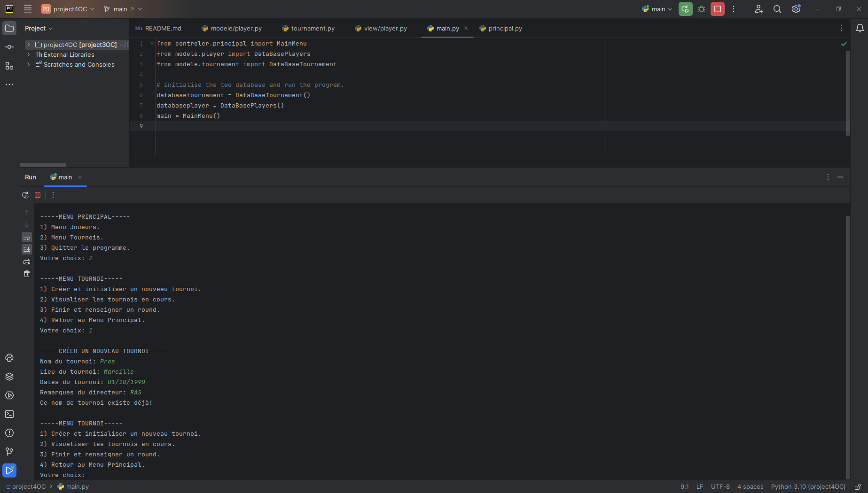
Task: Open the Commit tool window icon
Action: pos(9,47)
